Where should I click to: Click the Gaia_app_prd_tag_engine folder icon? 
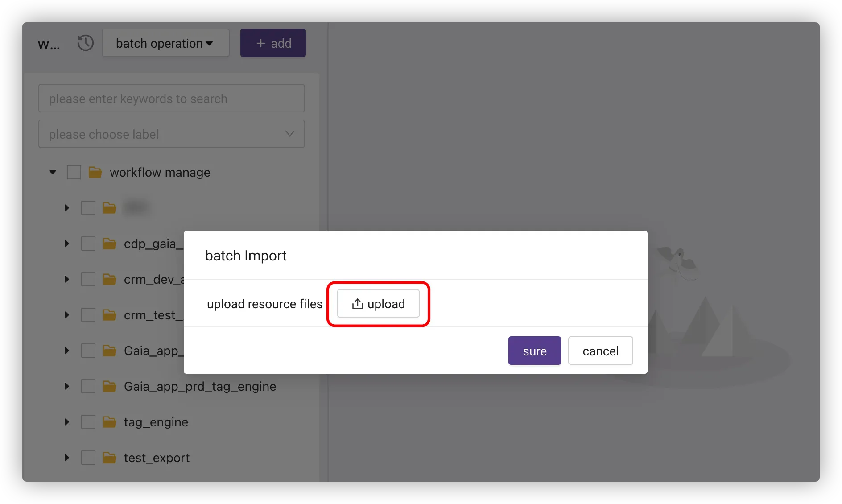tap(109, 386)
